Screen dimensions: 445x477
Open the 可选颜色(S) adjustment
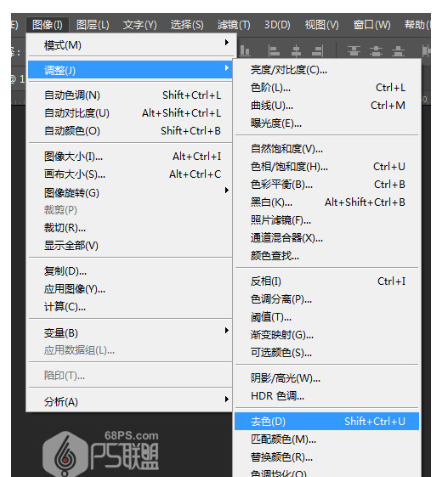[x=327, y=353]
